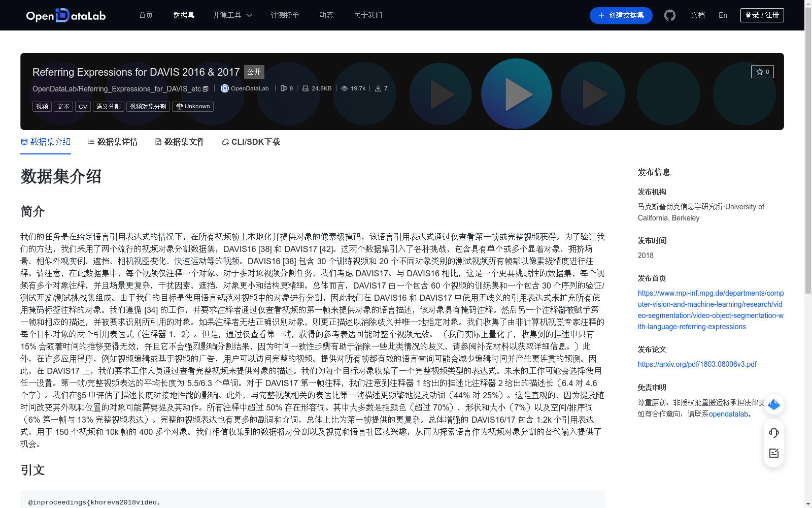This screenshot has height=508, width=812.
Task: Star this dataset
Action: (762, 72)
